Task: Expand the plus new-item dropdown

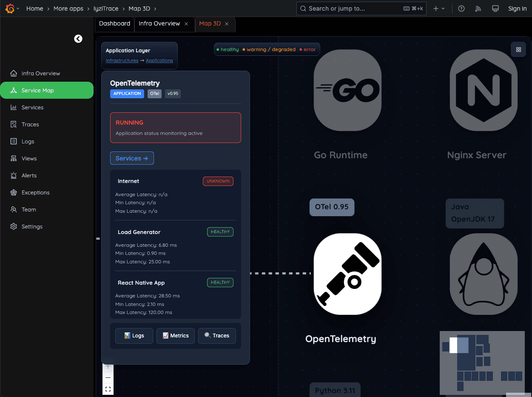Action: point(439,9)
